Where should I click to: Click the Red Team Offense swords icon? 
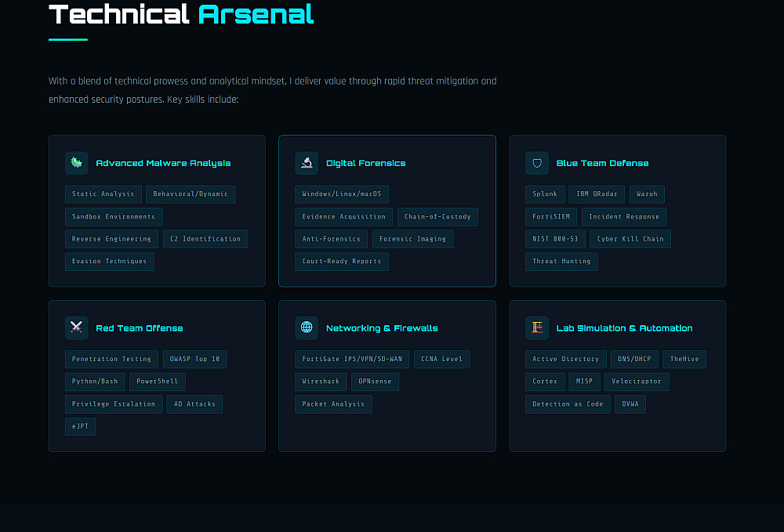76,328
